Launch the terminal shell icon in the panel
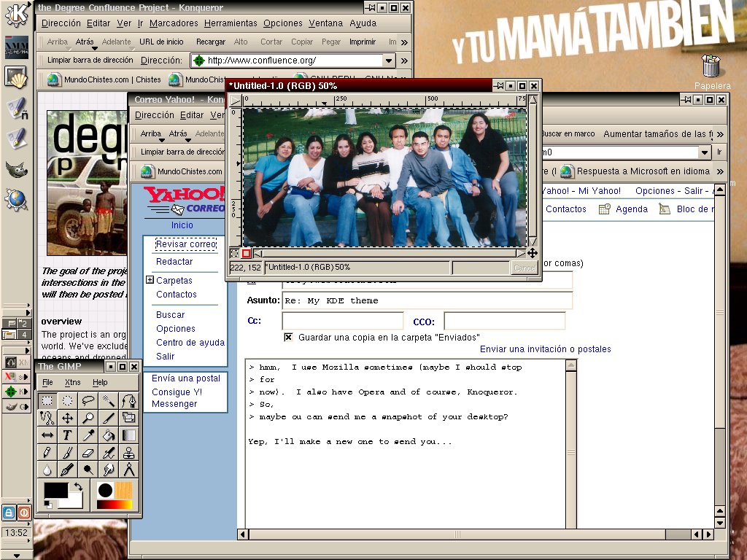The width and height of the screenshot is (747, 560). (x=17, y=77)
